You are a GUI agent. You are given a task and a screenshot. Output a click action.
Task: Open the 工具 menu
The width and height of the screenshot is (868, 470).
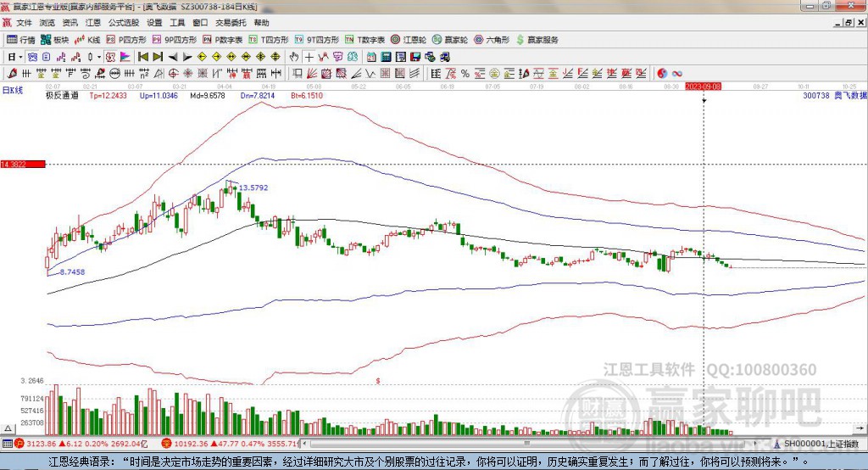coord(177,23)
